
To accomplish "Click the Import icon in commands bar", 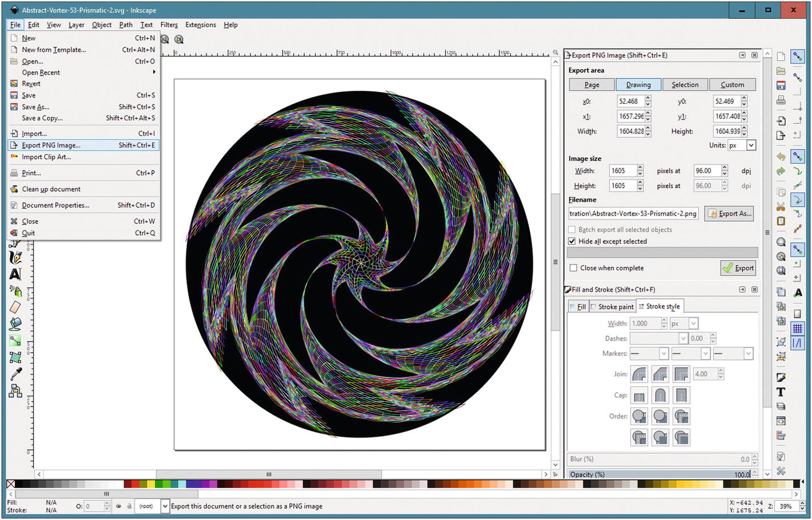I will coord(781,121).
